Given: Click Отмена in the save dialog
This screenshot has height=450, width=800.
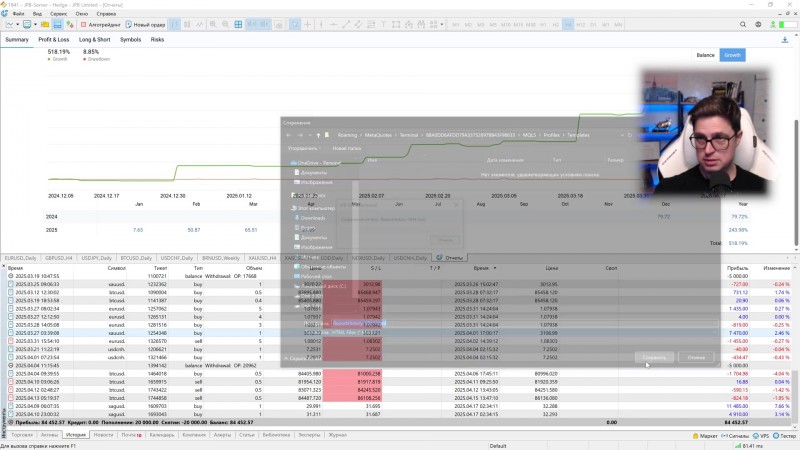Looking at the screenshot, I should 696,358.
